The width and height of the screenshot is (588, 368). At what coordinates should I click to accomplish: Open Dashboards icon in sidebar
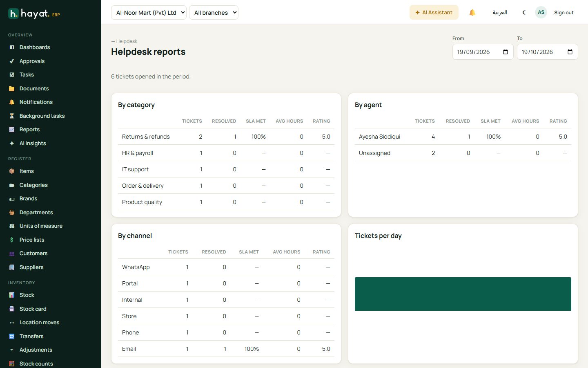pyautogui.click(x=12, y=47)
